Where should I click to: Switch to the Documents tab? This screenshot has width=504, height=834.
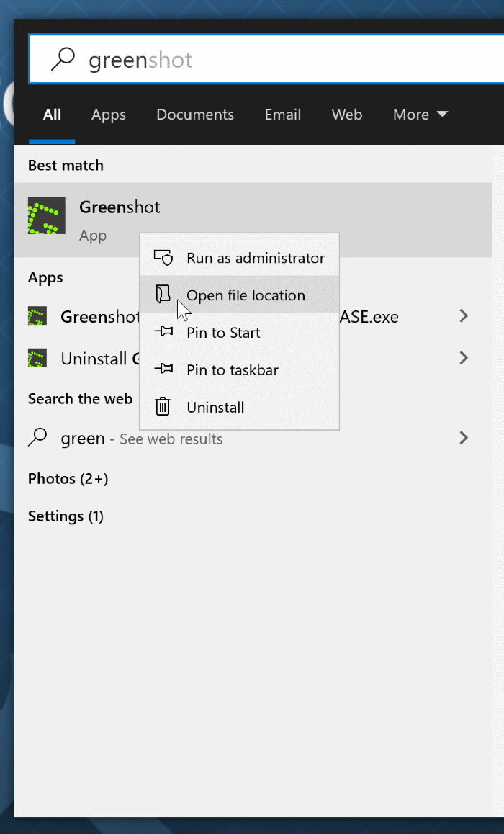coord(195,115)
